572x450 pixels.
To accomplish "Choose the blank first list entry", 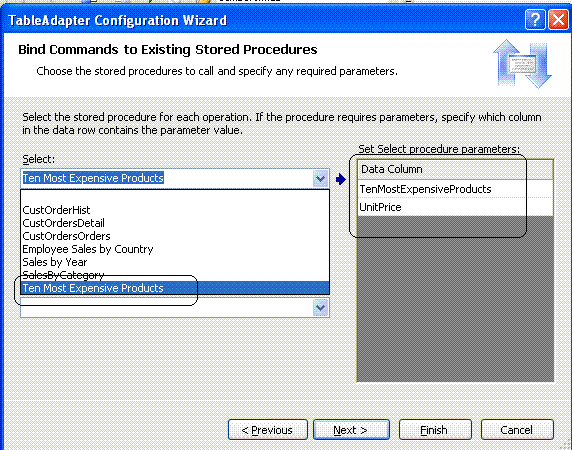I will [x=175, y=197].
